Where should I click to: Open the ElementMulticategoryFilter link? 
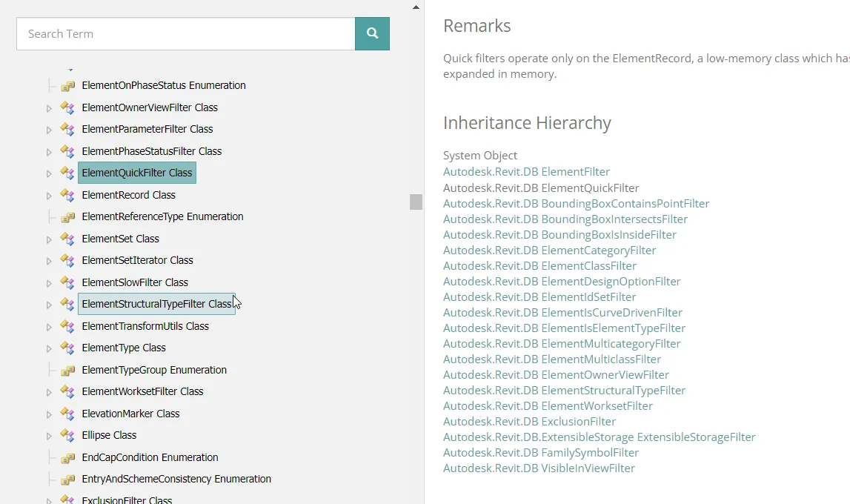coord(562,344)
